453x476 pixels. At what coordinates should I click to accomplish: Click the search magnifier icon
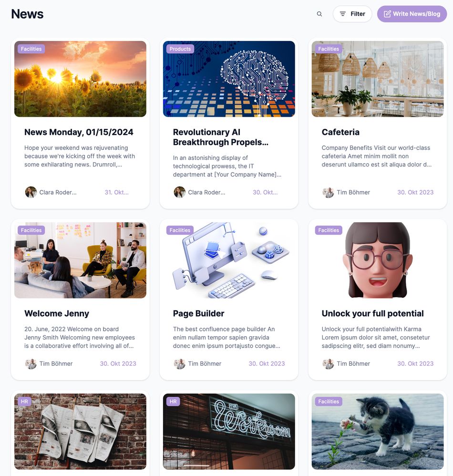tap(319, 14)
